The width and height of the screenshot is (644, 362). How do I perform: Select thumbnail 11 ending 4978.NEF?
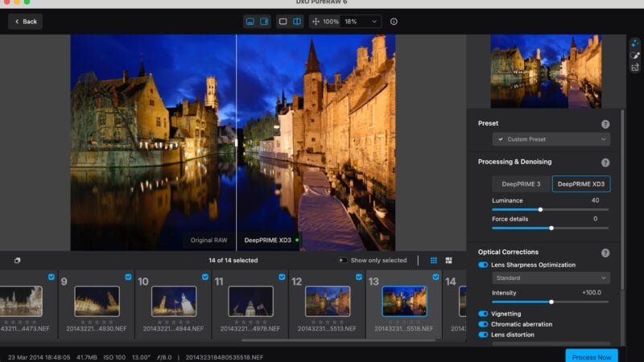(250, 301)
